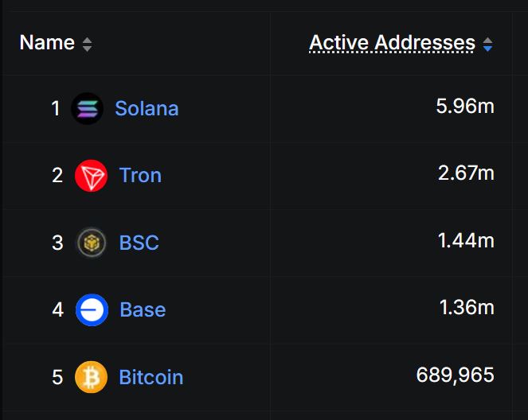
Task: Select BSC's 1.44m active addresses value
Action: coord(466,240)
